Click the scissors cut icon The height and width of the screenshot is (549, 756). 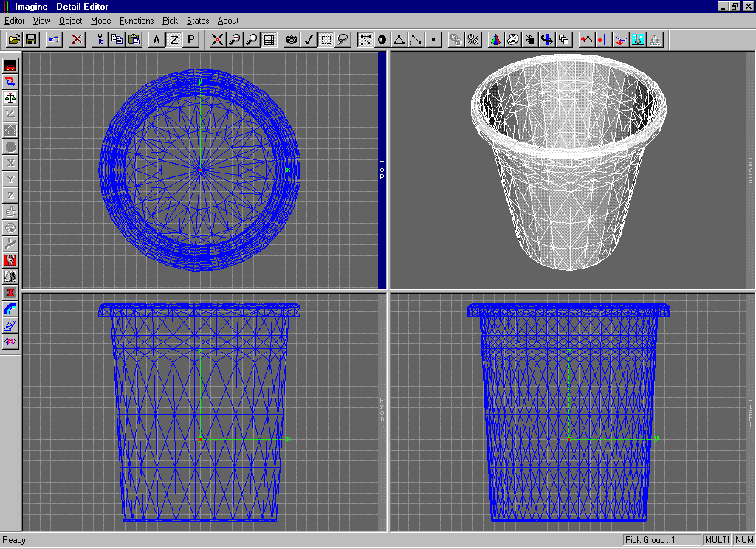[x=100, y=40]
